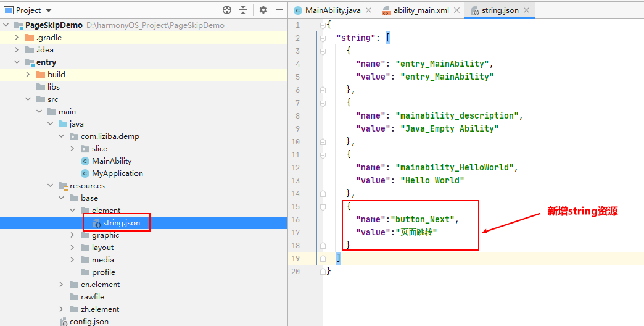Select the profile folder
Screen dimensions: 644x326
click(x=104, y=272)
